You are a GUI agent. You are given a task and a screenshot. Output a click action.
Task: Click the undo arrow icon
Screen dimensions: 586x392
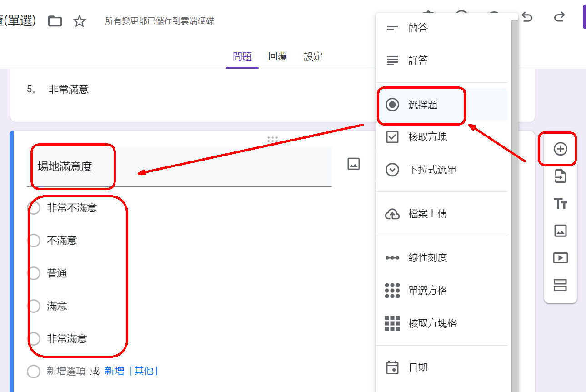tap(527, 17)
